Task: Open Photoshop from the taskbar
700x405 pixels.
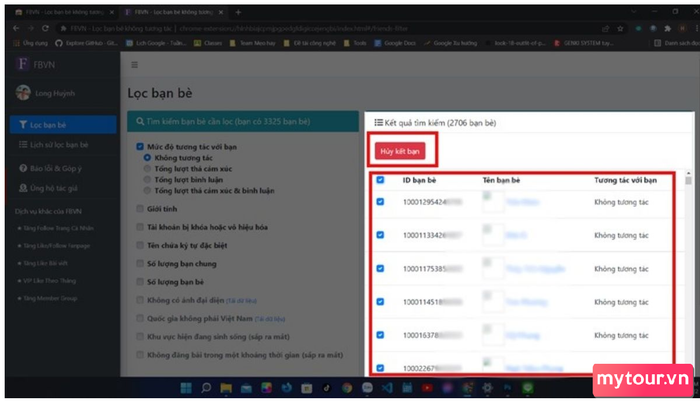Action: (508, 388)
